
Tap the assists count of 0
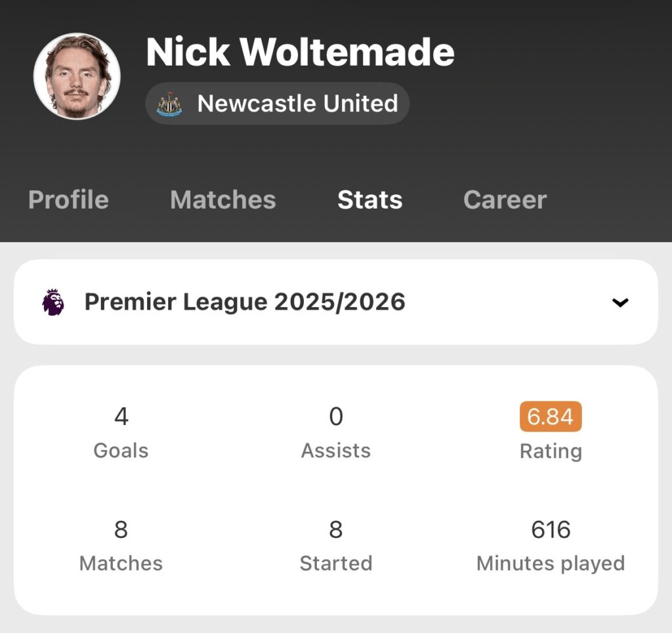336,417
